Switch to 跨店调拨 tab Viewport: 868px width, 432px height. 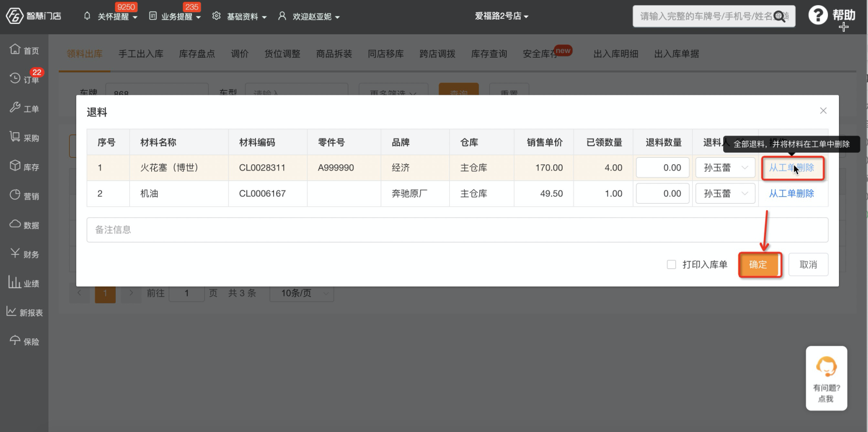pyautogui.click(x=437, y=54)
